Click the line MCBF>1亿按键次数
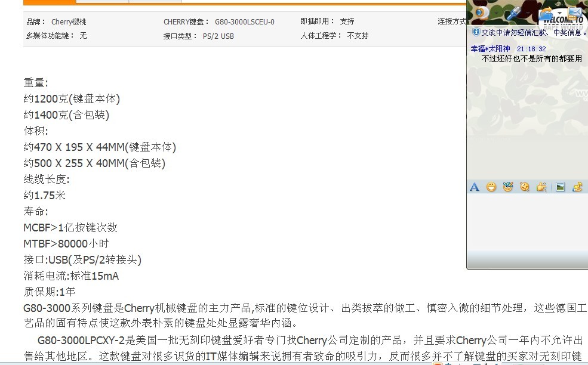The height and width of the screenshot is (365, 588). [70, 227]
